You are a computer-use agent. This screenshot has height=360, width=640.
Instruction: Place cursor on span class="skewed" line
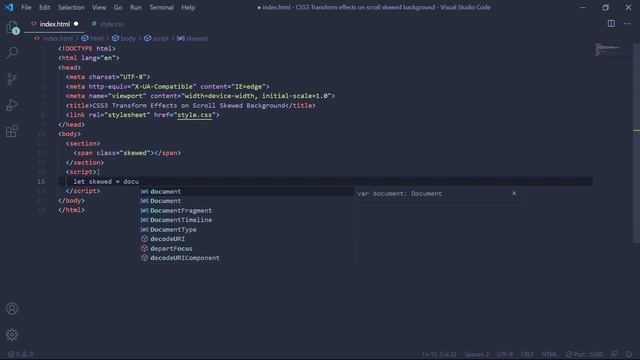[127, 153]
